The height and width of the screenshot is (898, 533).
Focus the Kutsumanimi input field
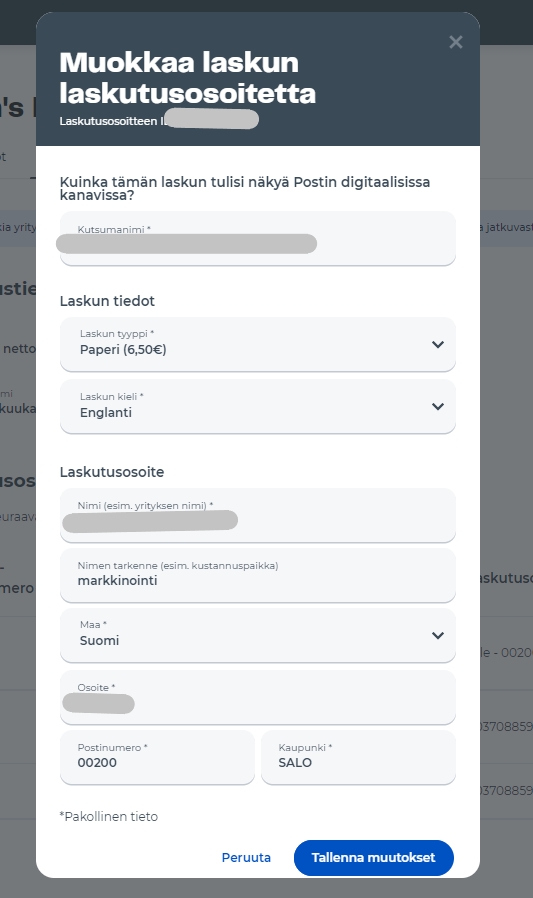[x=258, y=238]
